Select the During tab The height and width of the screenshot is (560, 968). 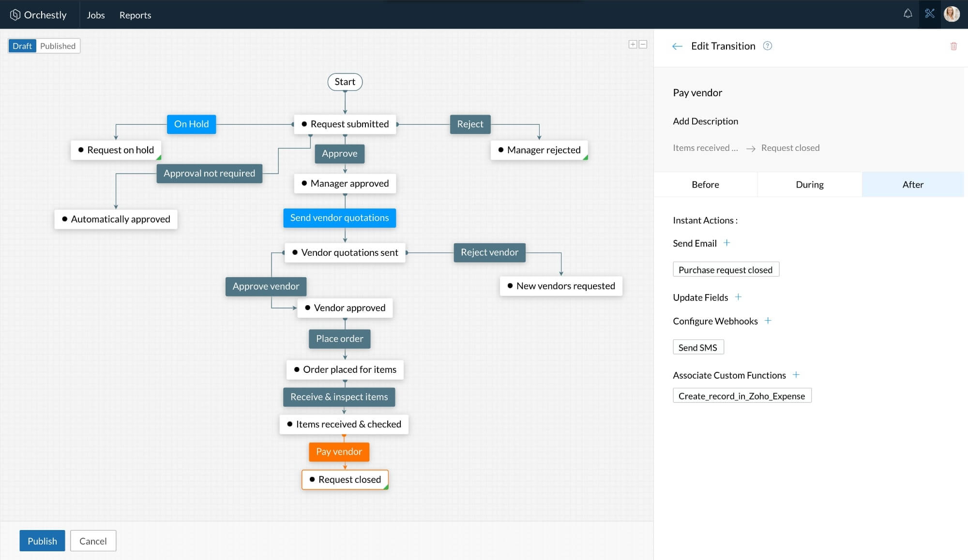pyautogui.click(x=809, y=184)
